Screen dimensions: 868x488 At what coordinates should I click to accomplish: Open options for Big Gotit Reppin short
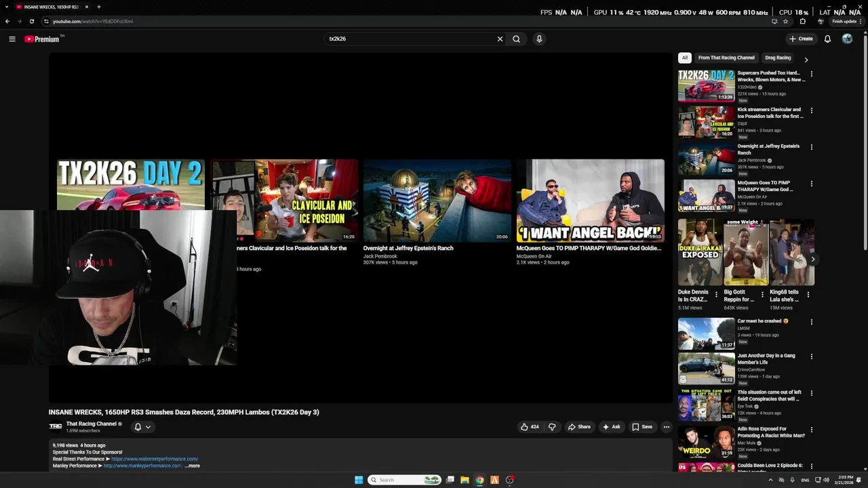tap(762, 295)
